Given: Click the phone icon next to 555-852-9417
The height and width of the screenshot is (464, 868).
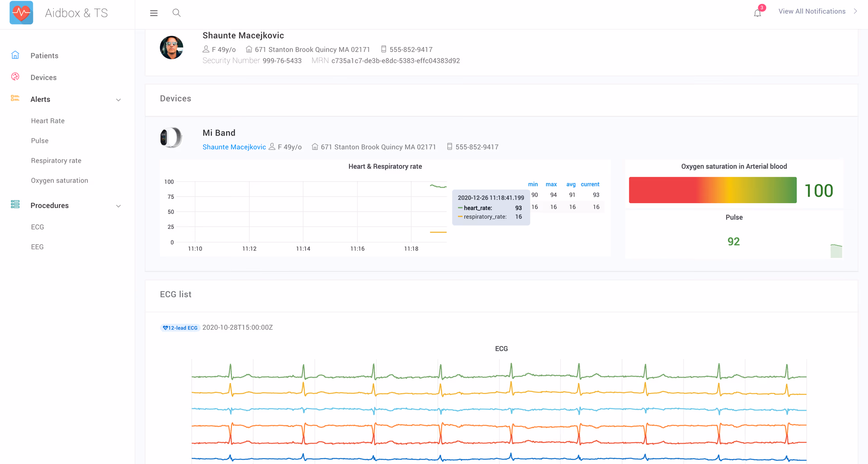Looking at the screenshot, I should [384, 49].
